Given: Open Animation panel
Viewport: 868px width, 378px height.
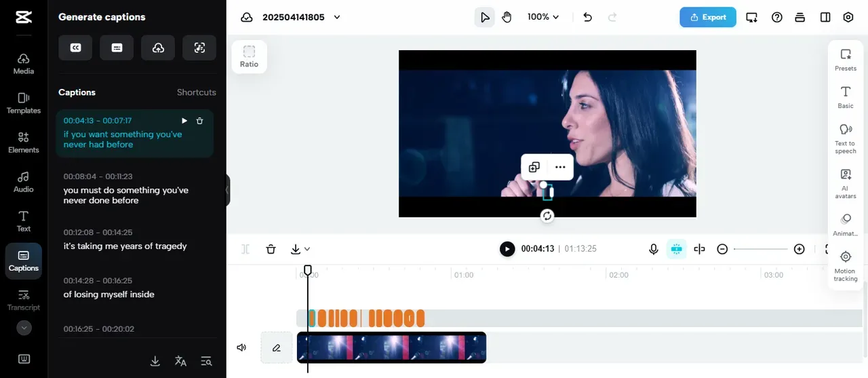Looking at the screenshot, I should [846, 225].
